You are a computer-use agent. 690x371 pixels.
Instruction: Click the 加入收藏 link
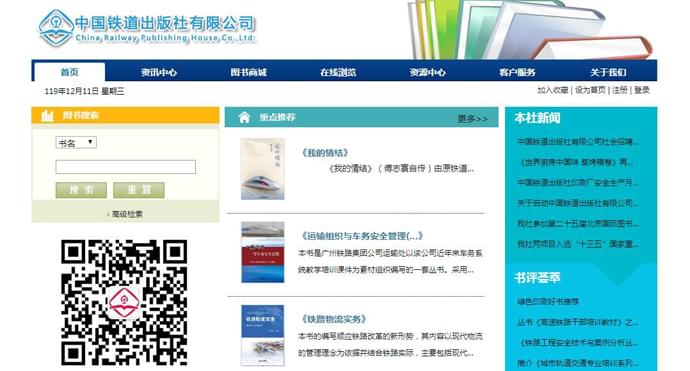[x=553, y=90]
